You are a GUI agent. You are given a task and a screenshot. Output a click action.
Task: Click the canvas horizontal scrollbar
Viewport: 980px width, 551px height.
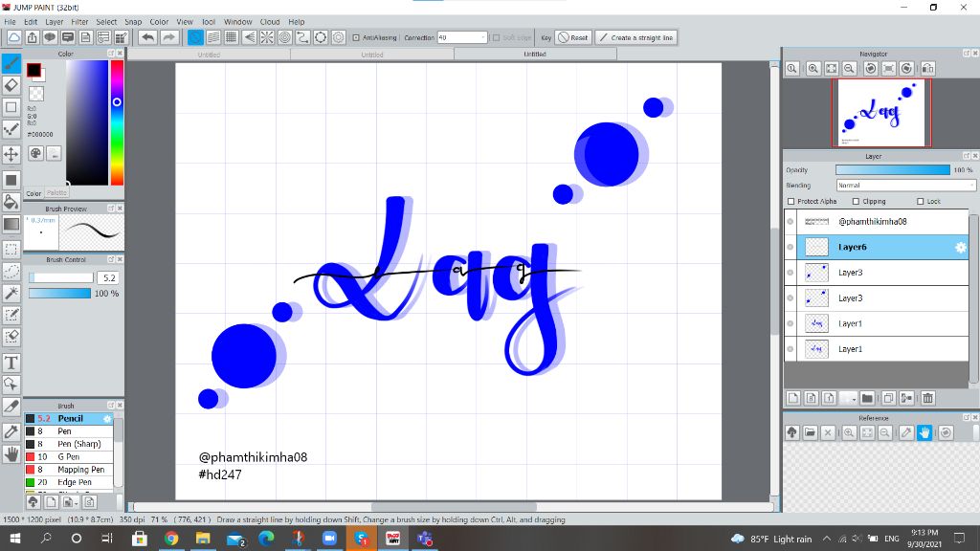coord(453,507)
